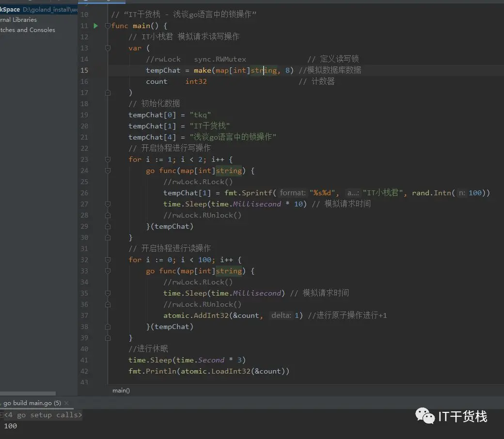Screen dimensions: 504x439
Task: Click fold end marker on line 39
Action: tap(108, 338)
